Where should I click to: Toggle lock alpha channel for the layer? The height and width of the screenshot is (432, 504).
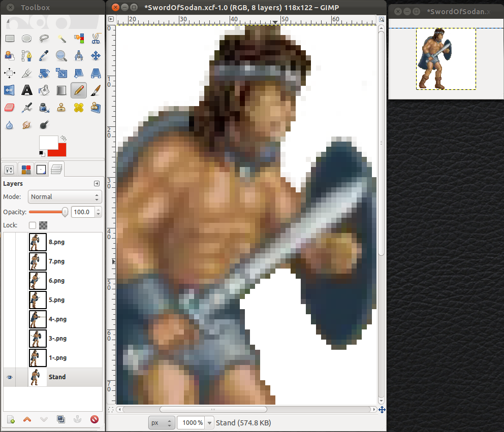pos(43,225)
